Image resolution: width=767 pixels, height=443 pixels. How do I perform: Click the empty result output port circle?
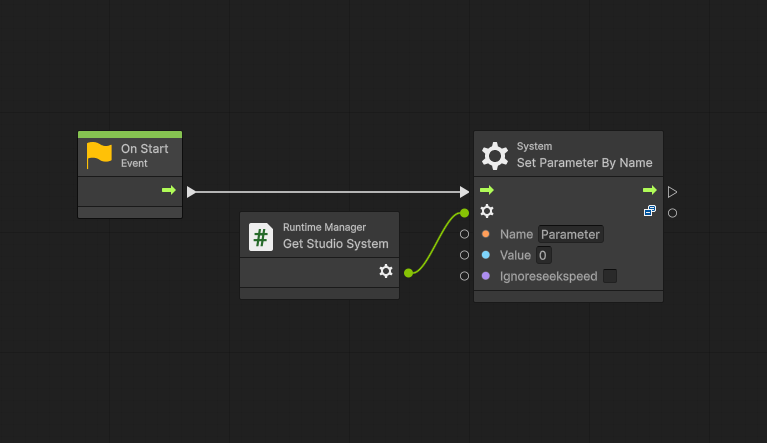(673, 212)
